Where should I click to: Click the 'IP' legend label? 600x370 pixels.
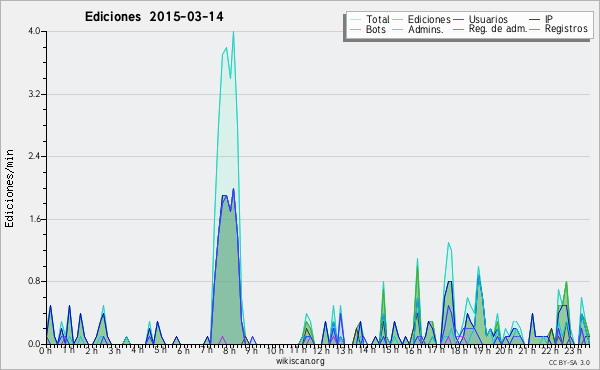pos(549,19)
